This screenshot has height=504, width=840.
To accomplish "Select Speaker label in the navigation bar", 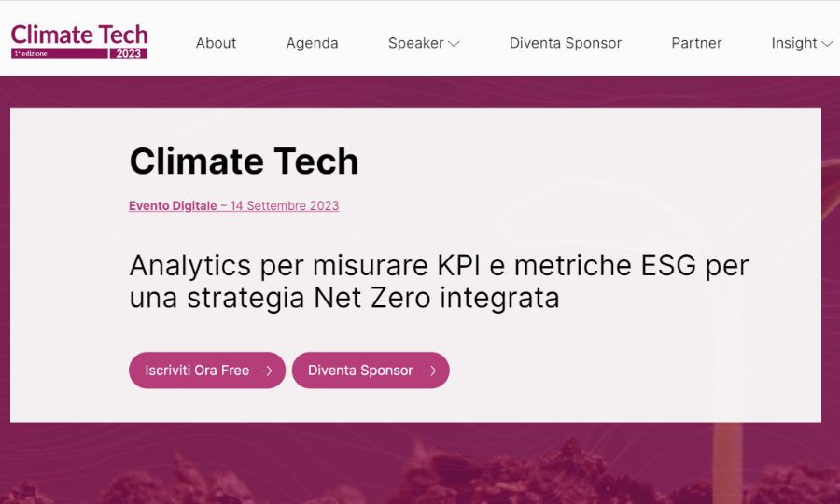I will 415,43.
